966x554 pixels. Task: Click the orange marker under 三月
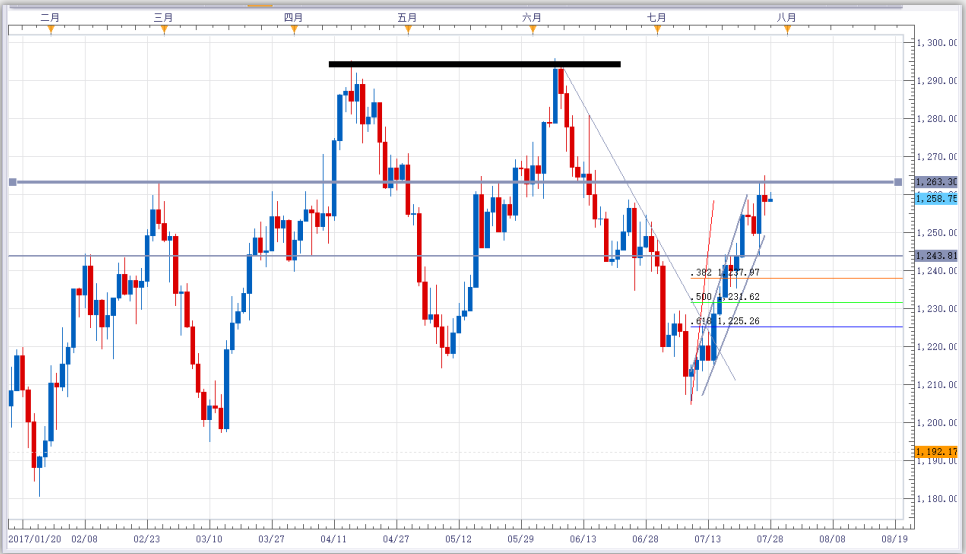tap(164, 30)
